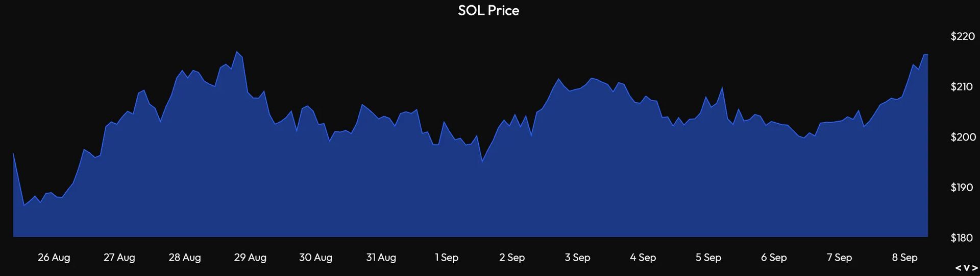980x276 pixels.
Task: Select the 26 Aug date label
Action: tap(54, 258)
